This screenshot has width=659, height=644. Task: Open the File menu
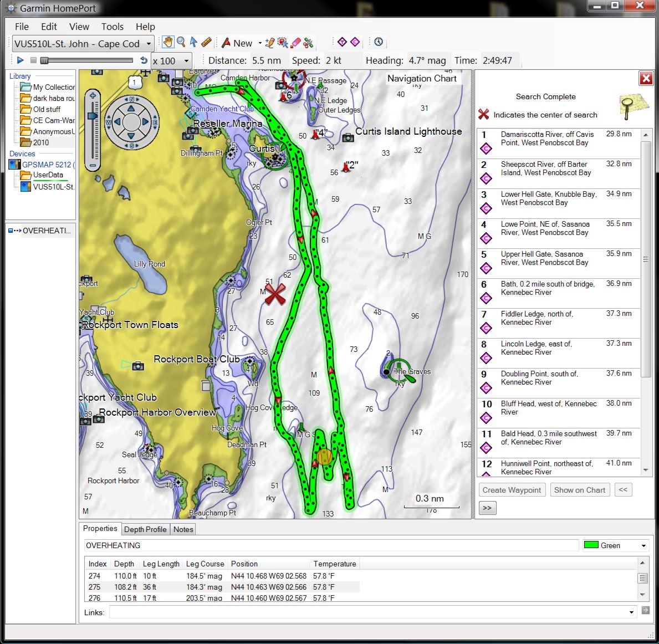click(x=22, y=27)
